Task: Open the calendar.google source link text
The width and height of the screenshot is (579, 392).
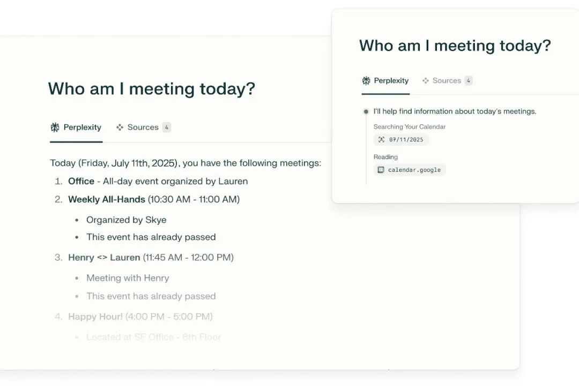Action: point(414,170)
